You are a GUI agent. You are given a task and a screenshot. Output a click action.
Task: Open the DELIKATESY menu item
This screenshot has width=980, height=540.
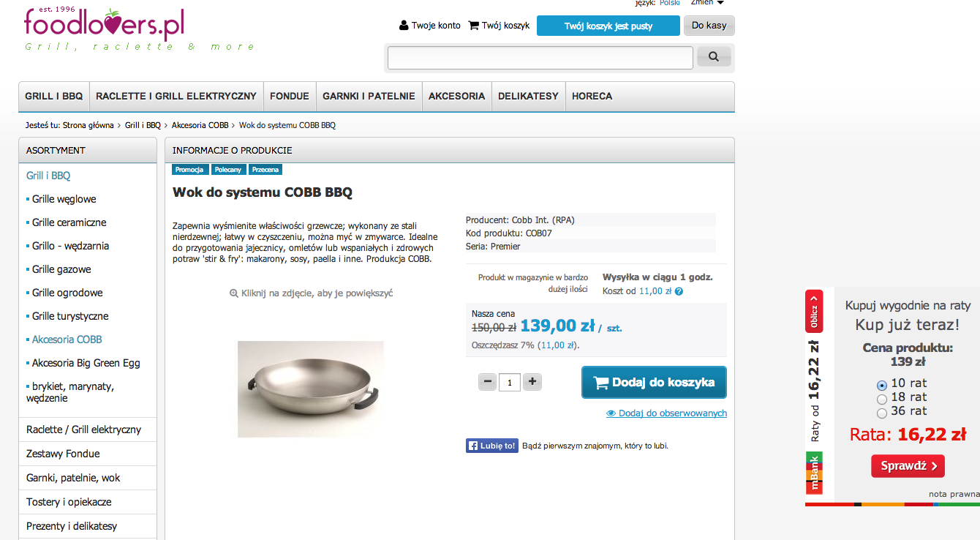tap(528, 96)
